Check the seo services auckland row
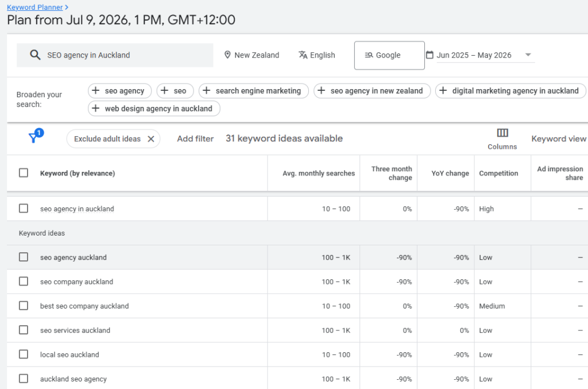 (x=24, y=330)
